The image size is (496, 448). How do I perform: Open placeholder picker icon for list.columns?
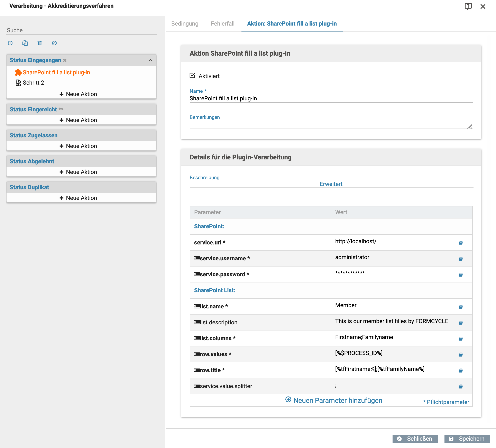[x=461, y=339]
